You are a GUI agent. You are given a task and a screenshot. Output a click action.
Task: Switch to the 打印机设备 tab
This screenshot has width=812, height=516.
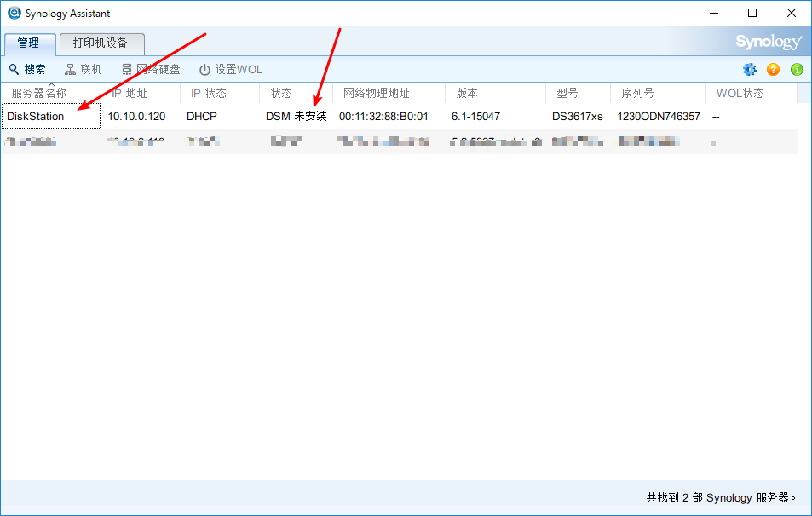(102, 43)
